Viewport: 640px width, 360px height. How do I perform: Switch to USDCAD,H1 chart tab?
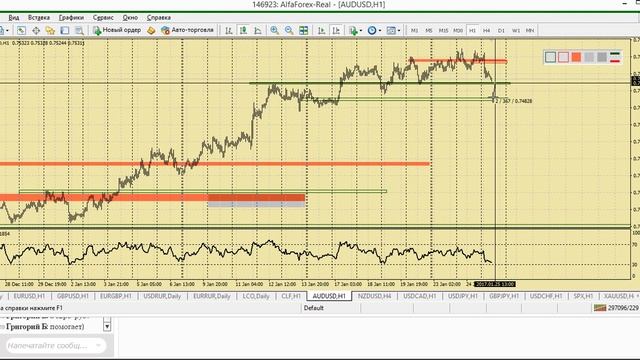[x=420, y=296]
